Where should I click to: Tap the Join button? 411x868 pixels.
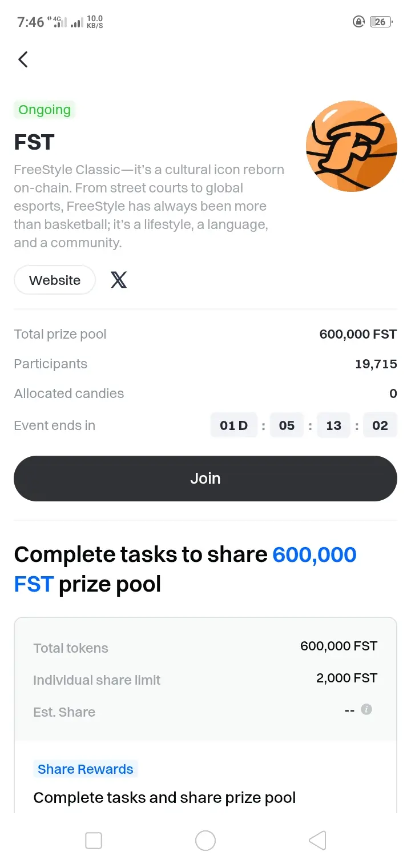coord(205,479)
